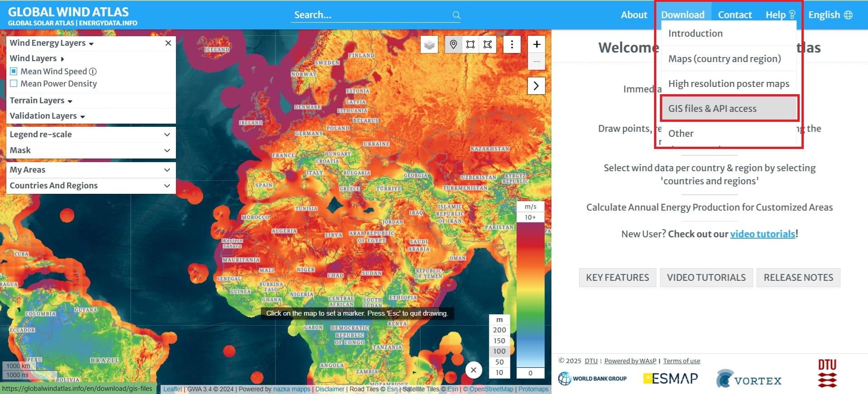Expand the Mask section
Viewport: 868px width, 394px height.
90,150
